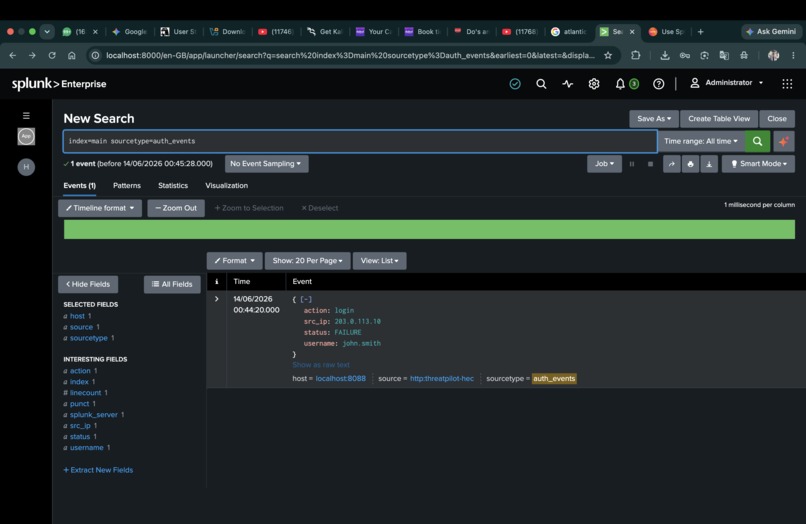Viewport: 806px width, 524px height.
Task: Select the src_ip interesting field
Action: click(x=80, y=425)
